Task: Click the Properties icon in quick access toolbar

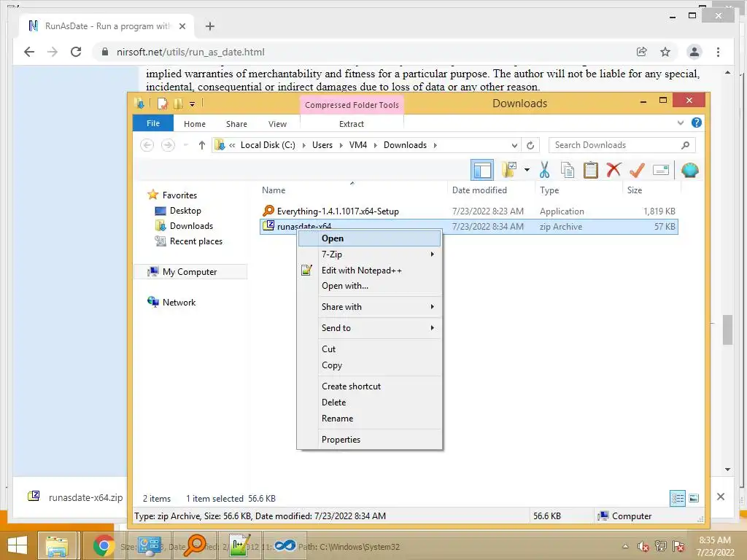Action: pos(163,104)
